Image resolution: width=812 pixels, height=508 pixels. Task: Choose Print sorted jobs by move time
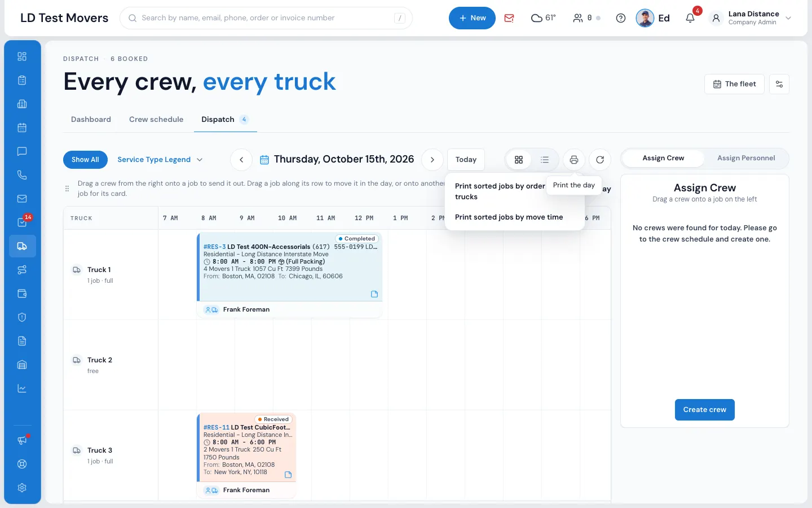click(x=509, y=217)
